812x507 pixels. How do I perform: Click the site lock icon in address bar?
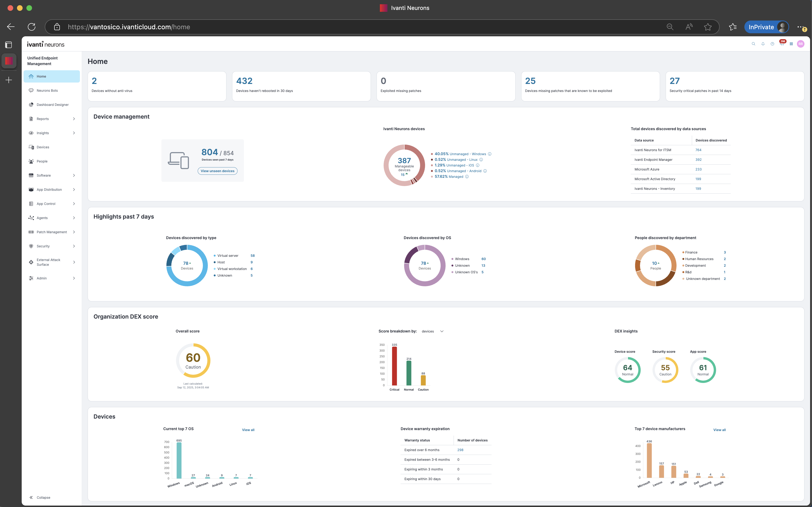pos(57,27)
